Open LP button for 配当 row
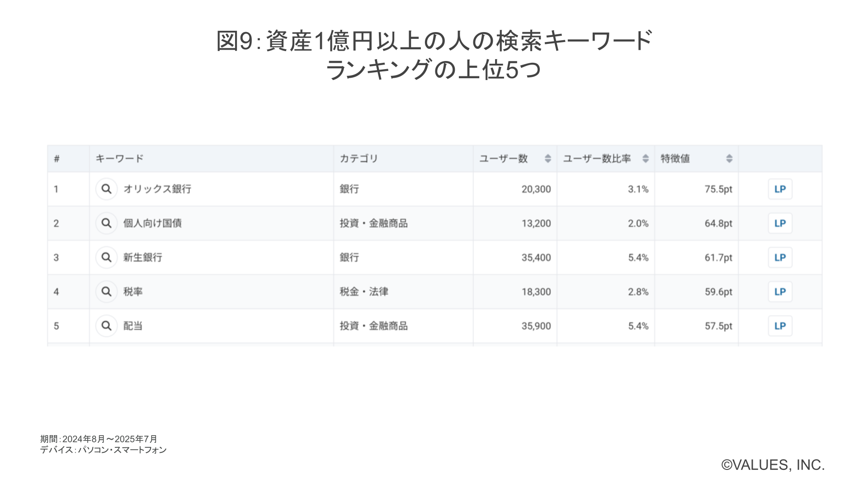Viewport: 868px width, 488px height. pyautogui.click(x=780, y=326)
